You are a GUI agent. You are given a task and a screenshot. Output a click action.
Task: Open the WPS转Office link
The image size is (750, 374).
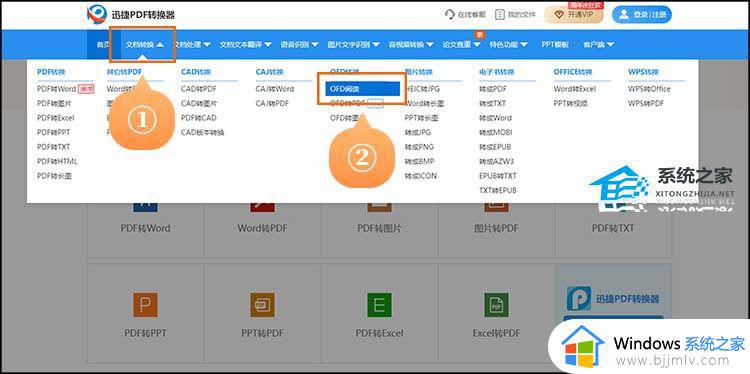pyautogui.click(x=649, y=89)
